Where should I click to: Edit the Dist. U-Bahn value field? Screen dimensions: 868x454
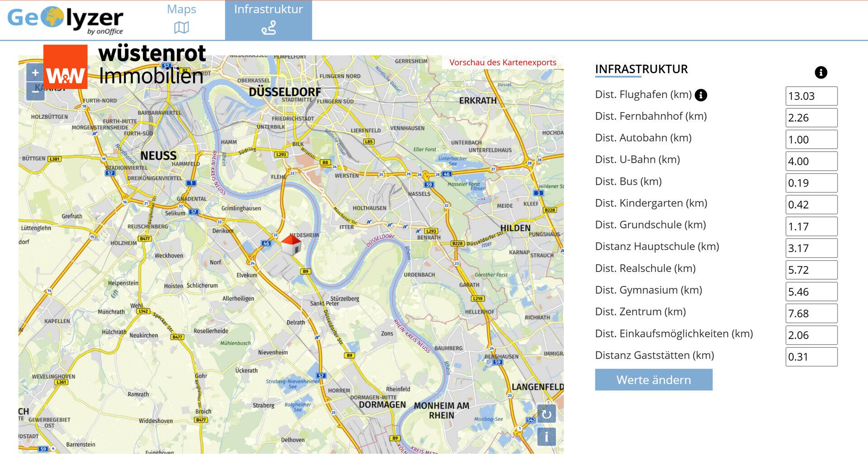point(811,161)
